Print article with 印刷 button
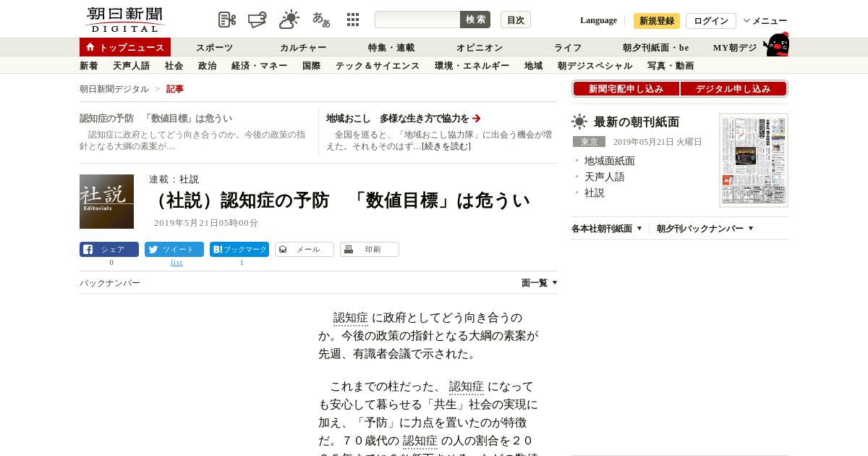This screenshot has height=456, width=868. 370,249
